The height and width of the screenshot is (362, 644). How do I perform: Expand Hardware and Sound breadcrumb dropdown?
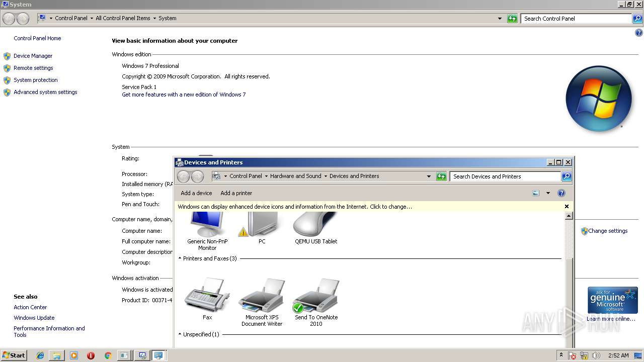(x=326, y=176)
